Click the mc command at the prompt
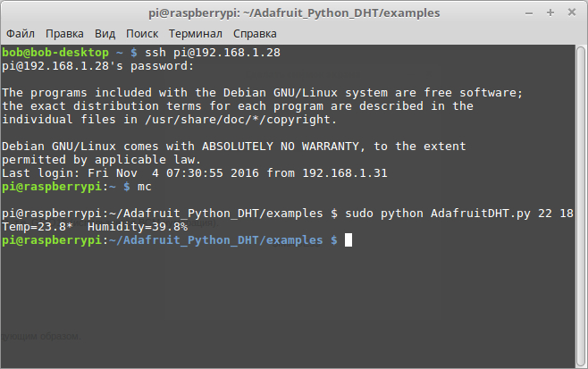Screen dimensions: 588x369 pyautogui.click(x=145, y=187)
